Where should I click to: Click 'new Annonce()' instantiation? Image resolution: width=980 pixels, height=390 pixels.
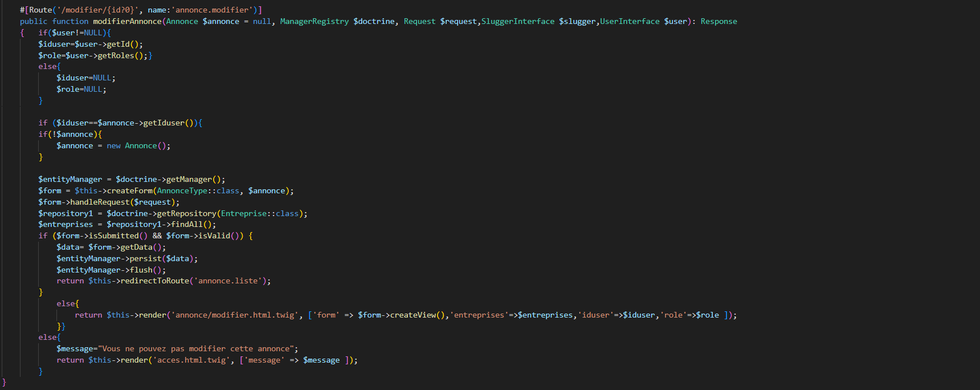click(137, 145)
